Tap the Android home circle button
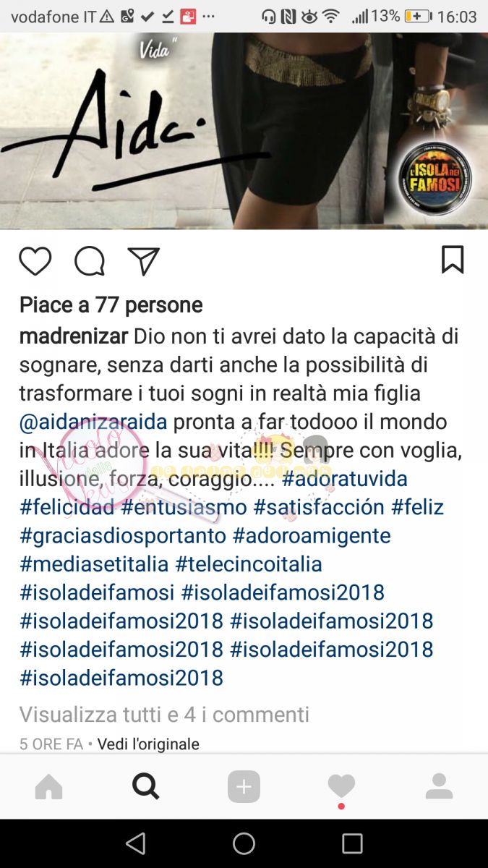This screenshot has height=868, width=488. [x=244, y=843]
